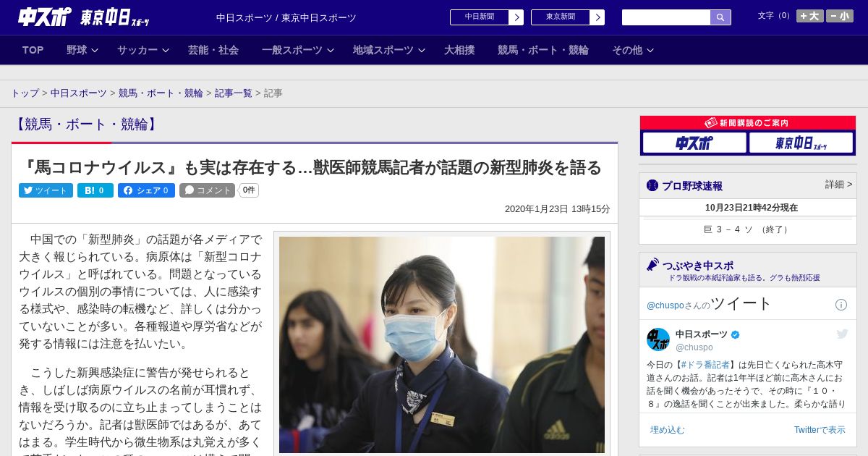Click the 【競馬・ボート・競輪】 category heading

coord(85,124)
